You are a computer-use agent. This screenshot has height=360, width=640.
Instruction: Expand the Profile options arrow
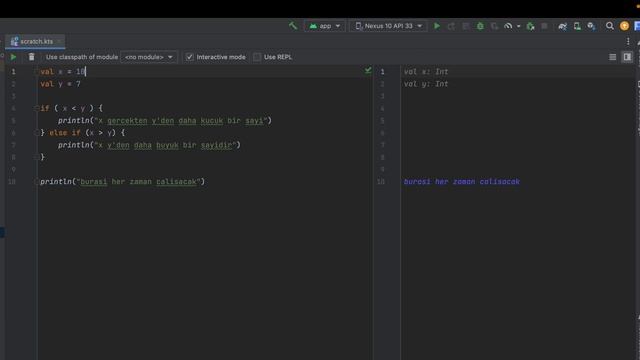[x=518, y=26]
